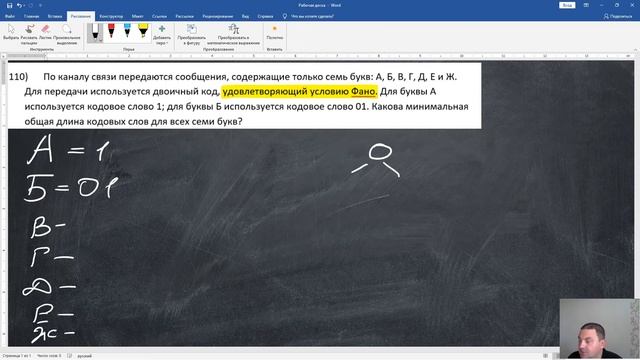Select the Ластик eraser tool
Image resolution: width=640 pixels, height=360 pixels.
(x=45, y=33)
